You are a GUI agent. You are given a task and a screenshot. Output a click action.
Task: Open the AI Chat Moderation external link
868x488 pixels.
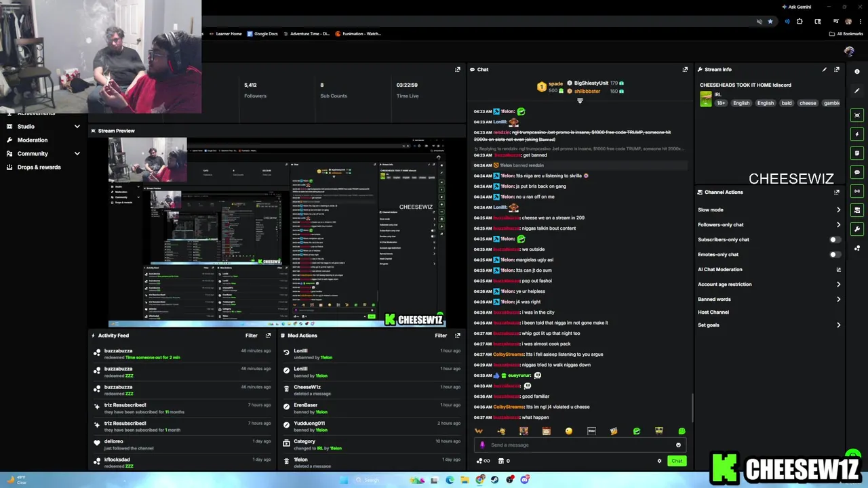tap(838, 270)
